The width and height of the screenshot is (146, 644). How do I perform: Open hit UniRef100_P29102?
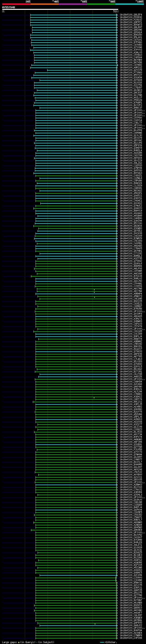pos(131,20)
